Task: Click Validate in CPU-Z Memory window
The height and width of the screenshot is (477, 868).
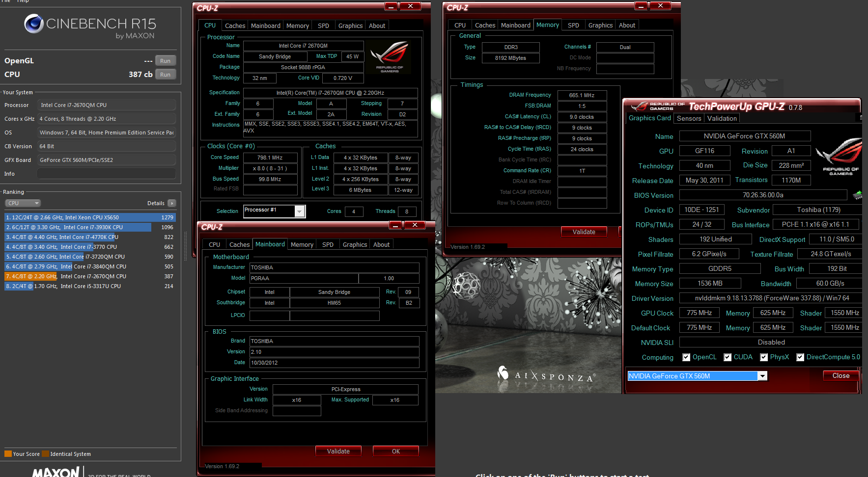Action: 584,232
